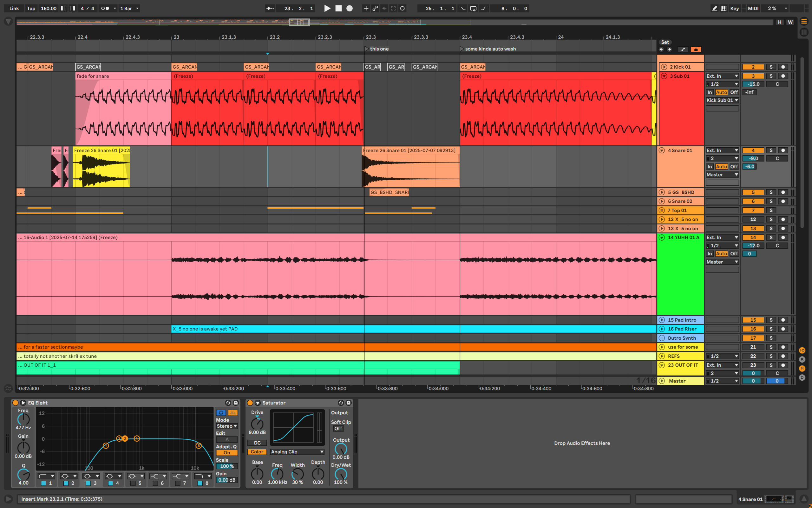Click the Stop button in transport
Image resolution: width=812 pixels, height=508 pixels.
click(x=338, y=8)
